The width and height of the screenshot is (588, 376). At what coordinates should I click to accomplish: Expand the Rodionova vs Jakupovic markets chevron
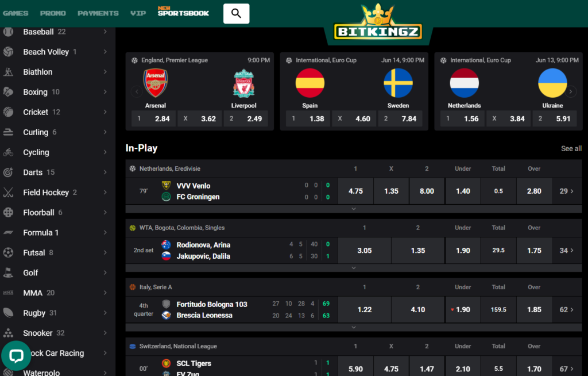tap(354, 268)
